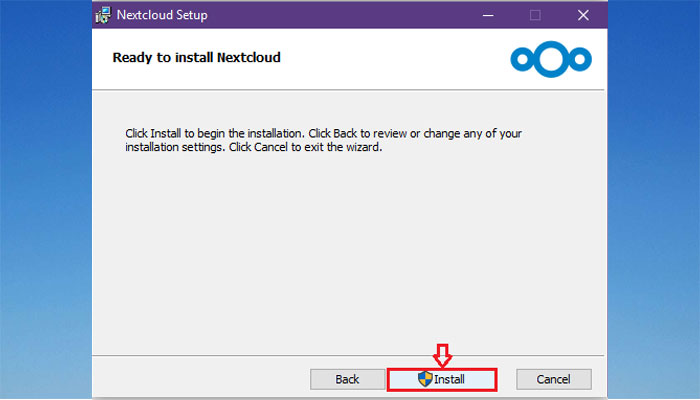
Task: Click the large center circle of Nextcloud logo
Action: click(551, 59)
